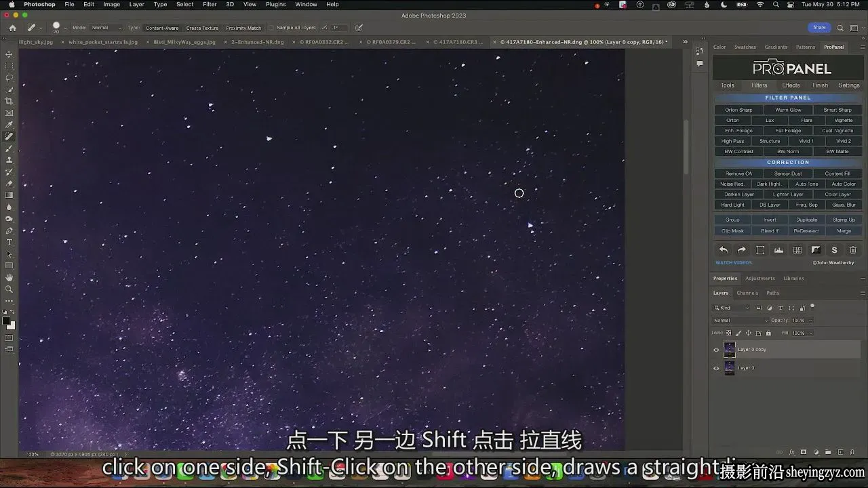Select the Type tool
868x488 pixels.
(9, 243)
